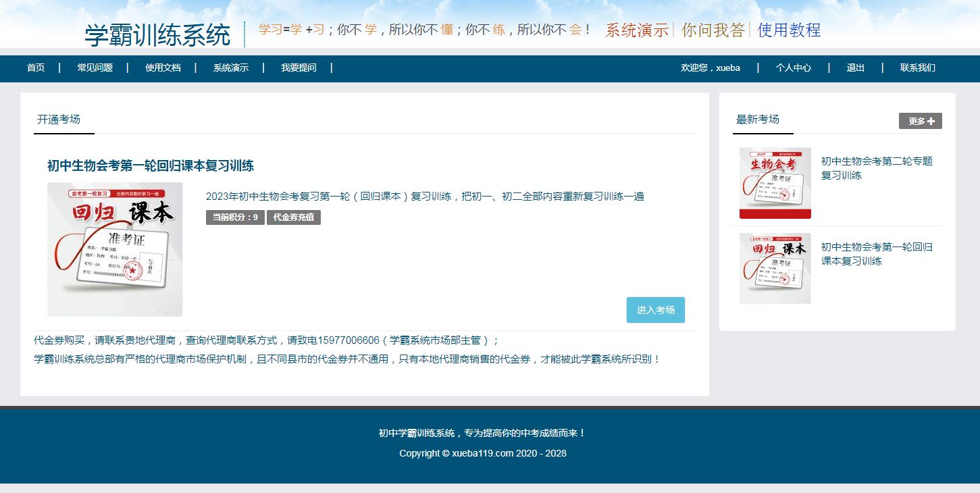
Task: Open the 常见问题 menu item
Action: click(x=94, y=68)
